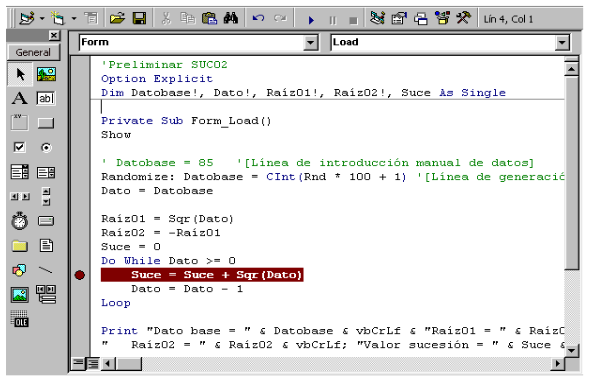Click the highlighted Suce = Suce + Sqr(Dato) line
The width and height of the screenshot is (590, 384).
[x=202, y=275]
